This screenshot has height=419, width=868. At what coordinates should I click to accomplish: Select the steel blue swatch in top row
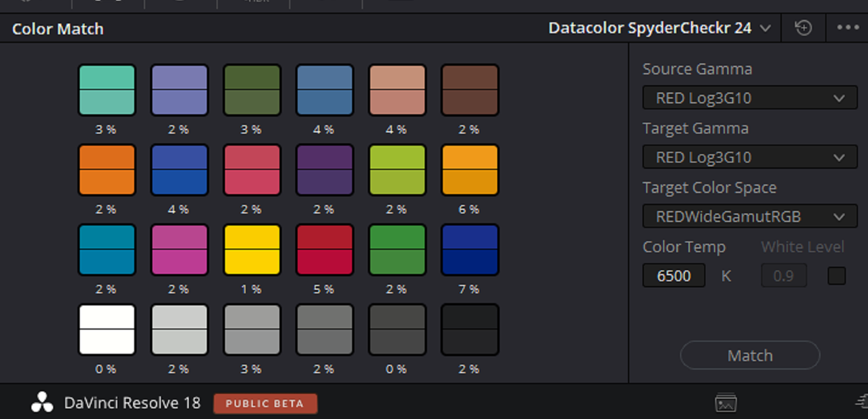324,90
